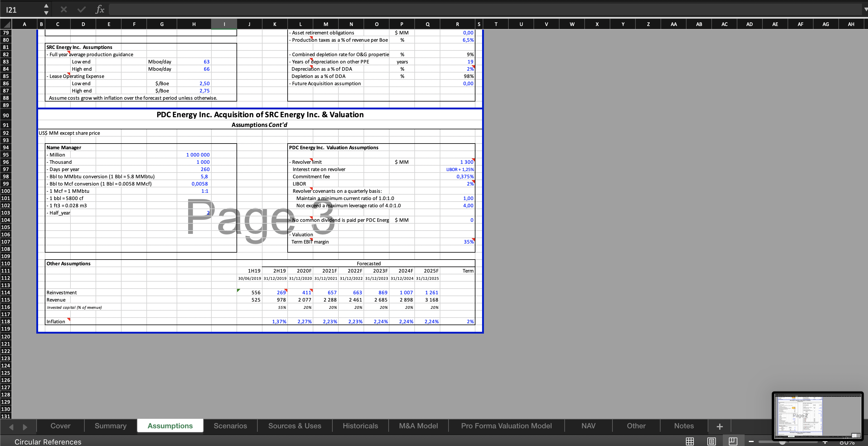The height and width of the screenshot is (446, 868).
Task: Click the Production taxes 6,5% cell
Action: (x=458, y=40)
